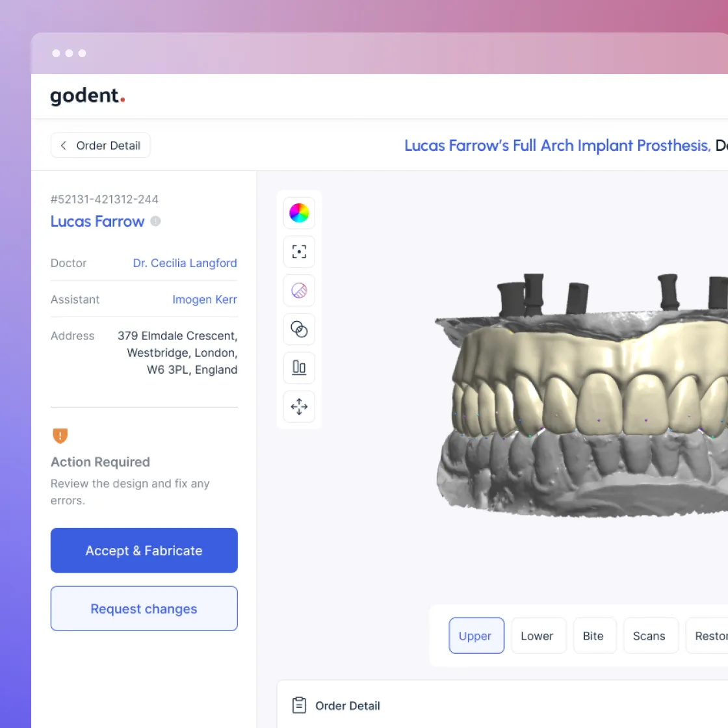Open the Scans tab
This screenshot has height=728, width=728.
[649, 636]
